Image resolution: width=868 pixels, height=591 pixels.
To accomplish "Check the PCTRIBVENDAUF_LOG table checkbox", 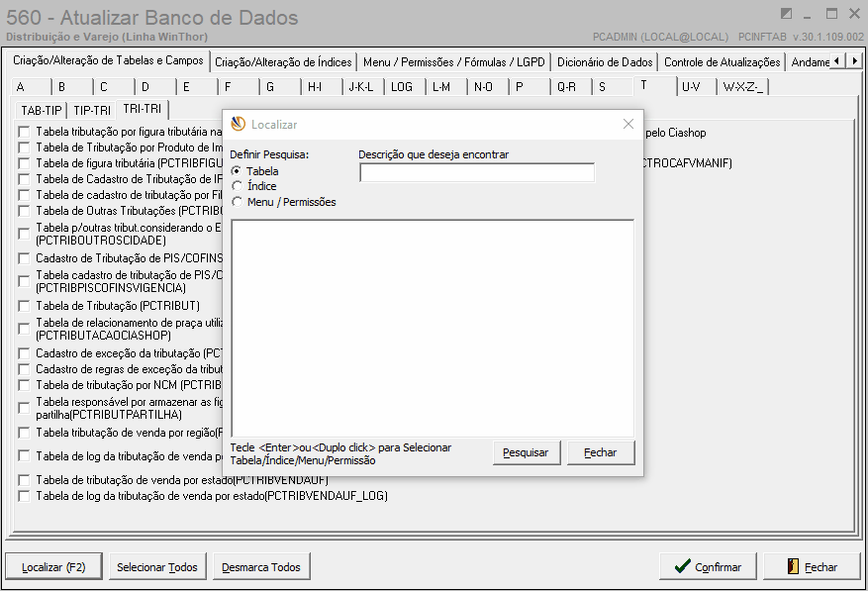I will pyautogui.click(x=24, y=496).
